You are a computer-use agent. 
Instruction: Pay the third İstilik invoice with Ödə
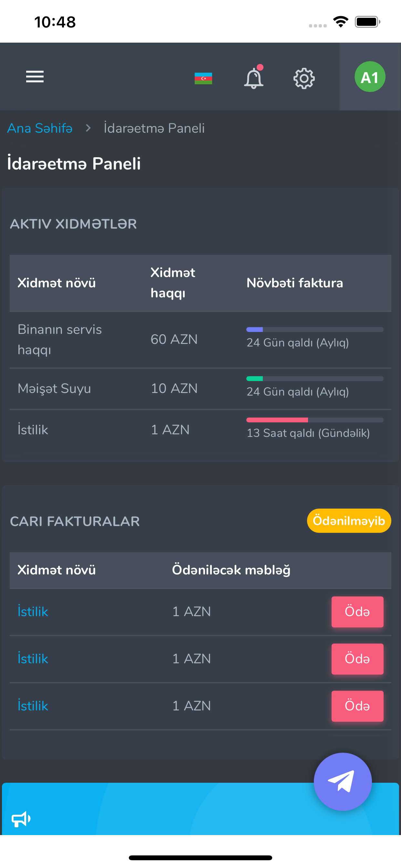pos(357,706)
